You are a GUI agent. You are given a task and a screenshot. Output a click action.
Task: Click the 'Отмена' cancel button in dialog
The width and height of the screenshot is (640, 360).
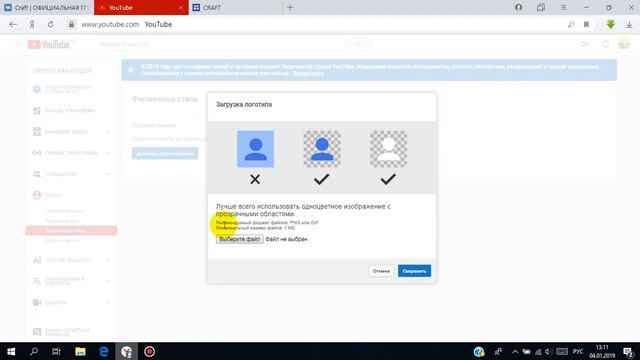tap(381, 271)
